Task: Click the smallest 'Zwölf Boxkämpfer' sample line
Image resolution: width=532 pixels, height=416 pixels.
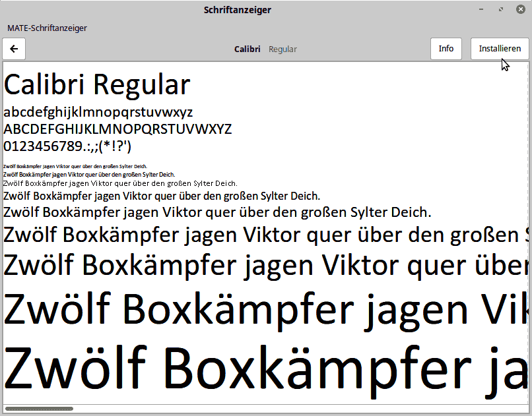Action: click(75, 166)
